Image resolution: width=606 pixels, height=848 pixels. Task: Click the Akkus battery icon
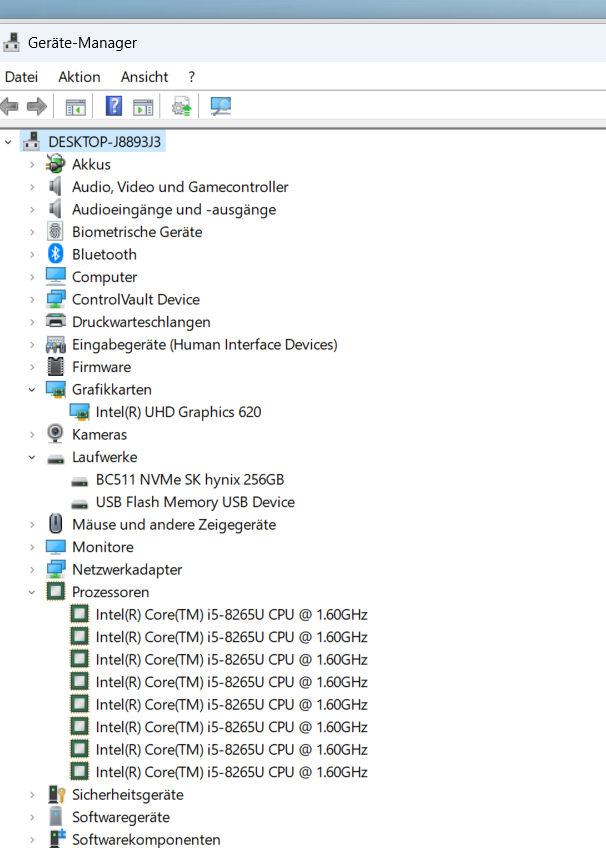(55, 164)
